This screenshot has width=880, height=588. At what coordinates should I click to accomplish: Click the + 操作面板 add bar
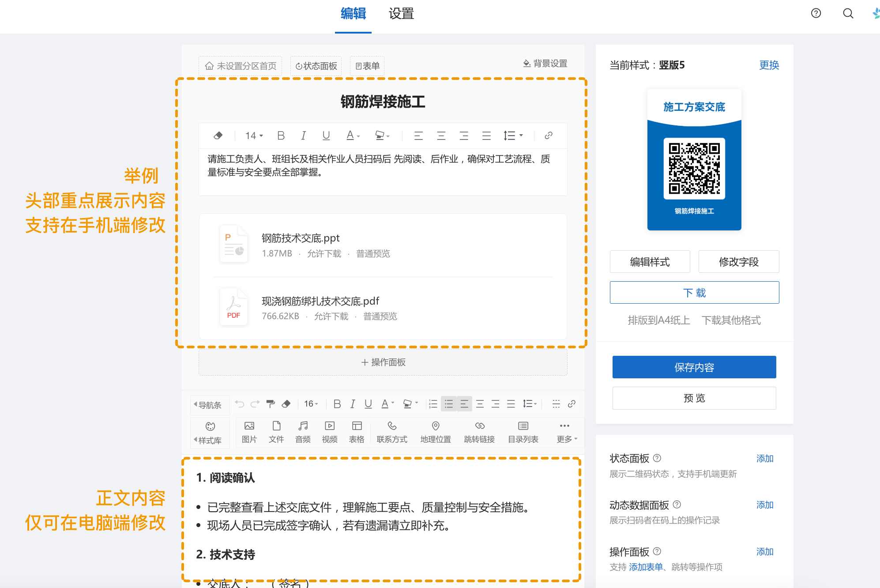point(383,362)
